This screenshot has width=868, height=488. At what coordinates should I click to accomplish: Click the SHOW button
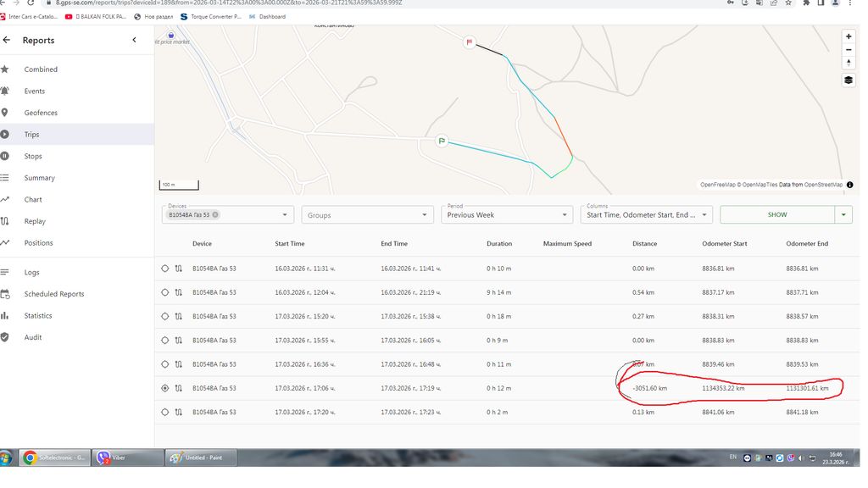777,214
